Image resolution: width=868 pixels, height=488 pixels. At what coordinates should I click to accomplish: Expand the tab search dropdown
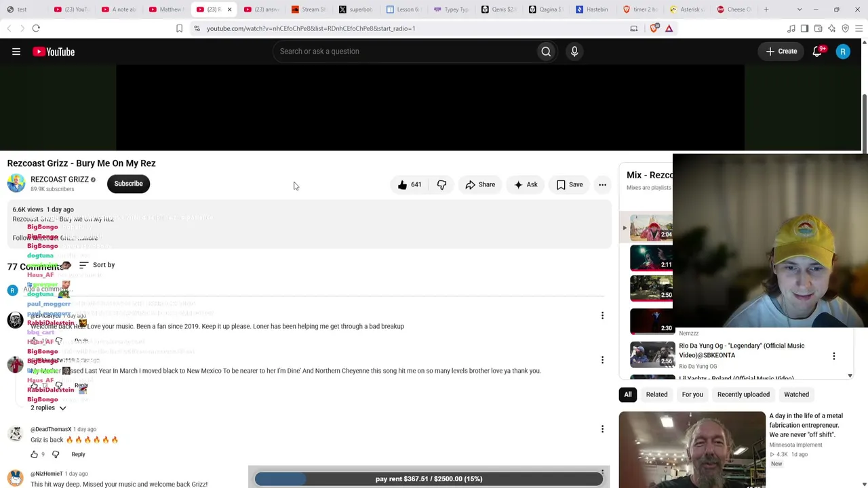coord(800,9)
